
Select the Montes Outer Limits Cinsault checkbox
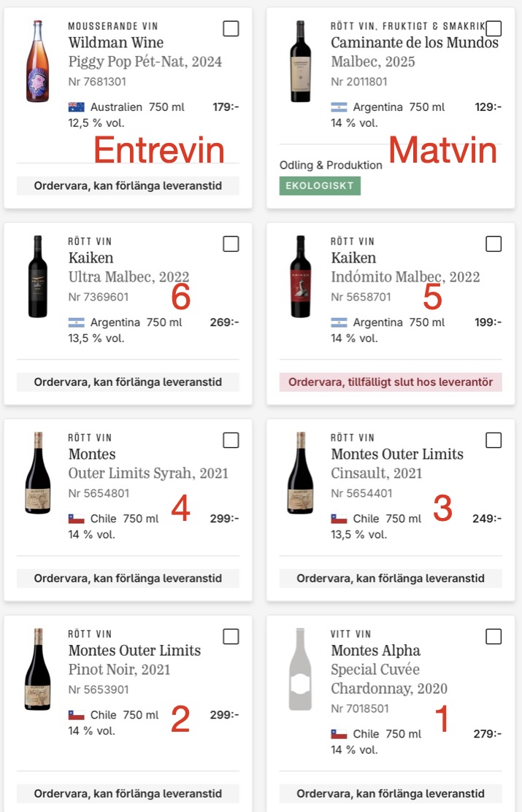494,440
